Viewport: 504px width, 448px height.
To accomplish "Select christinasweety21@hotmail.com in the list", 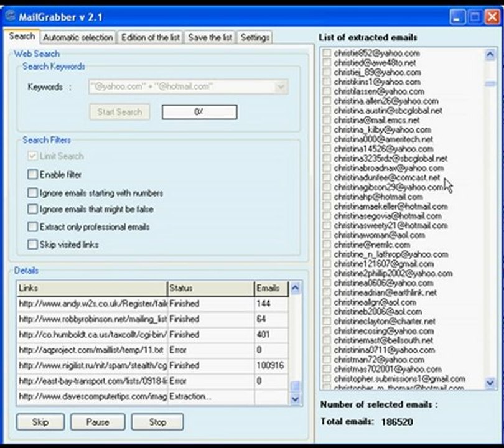I will click(x=391, y=225).
